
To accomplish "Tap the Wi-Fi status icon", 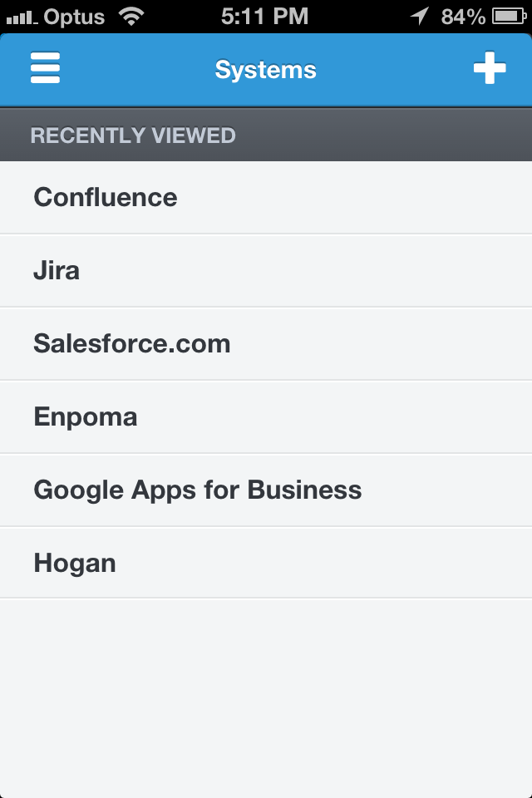I will tap(131, 16).
